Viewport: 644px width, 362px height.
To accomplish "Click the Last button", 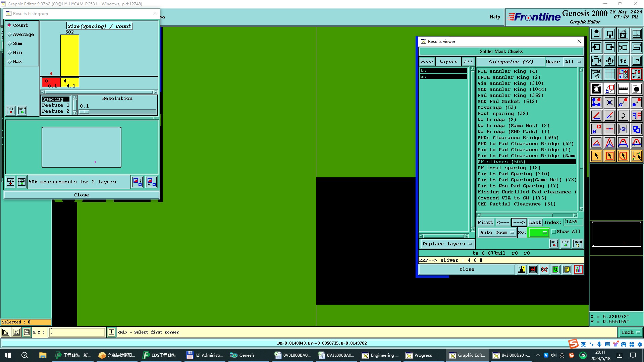I will [x=535, y=223].
